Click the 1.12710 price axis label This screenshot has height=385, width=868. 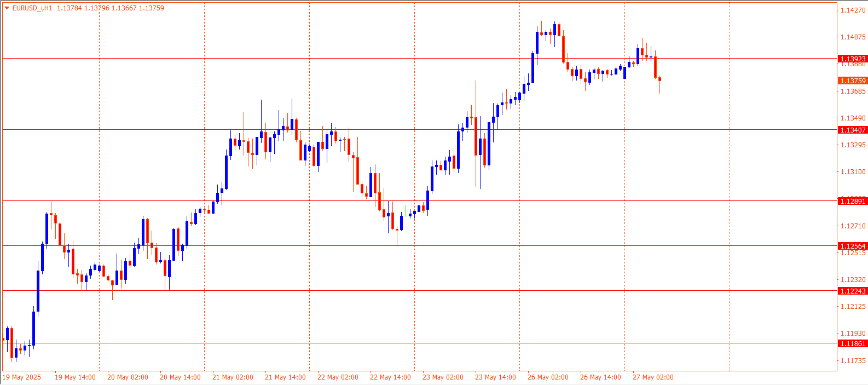(x=853, y=226)
